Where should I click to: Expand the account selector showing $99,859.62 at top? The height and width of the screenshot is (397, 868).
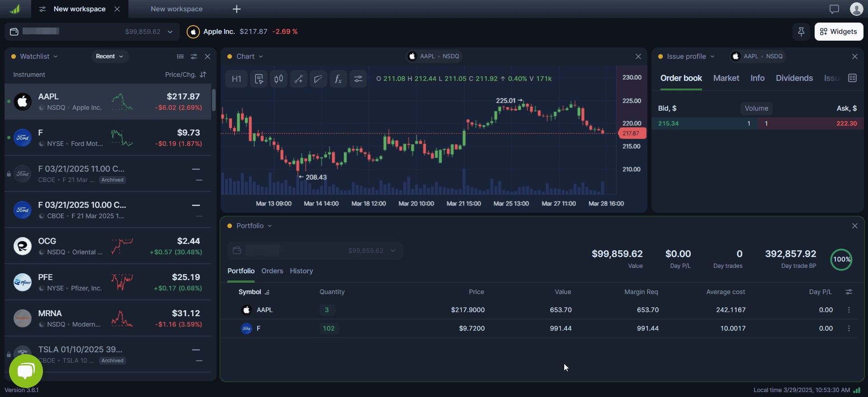pos(92,32)
